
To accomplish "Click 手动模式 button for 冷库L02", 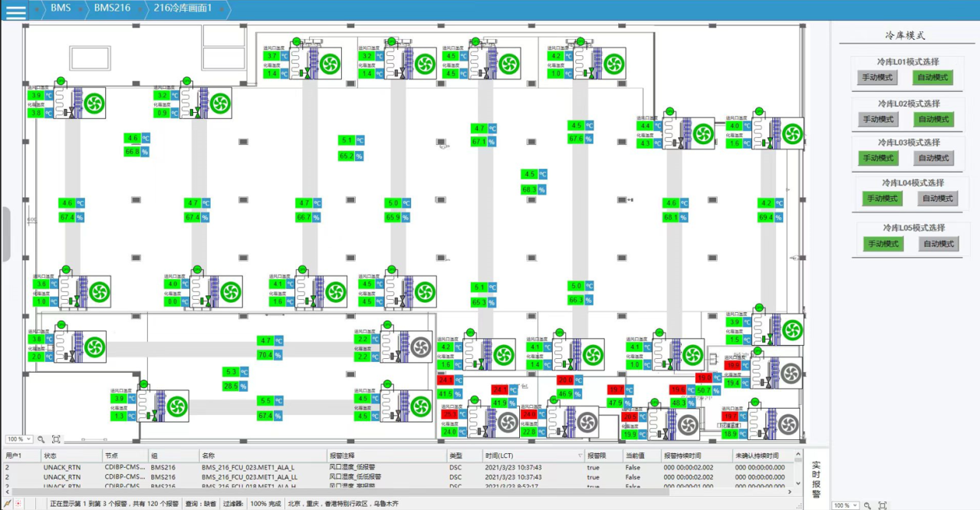I will (x=877, y=118).
